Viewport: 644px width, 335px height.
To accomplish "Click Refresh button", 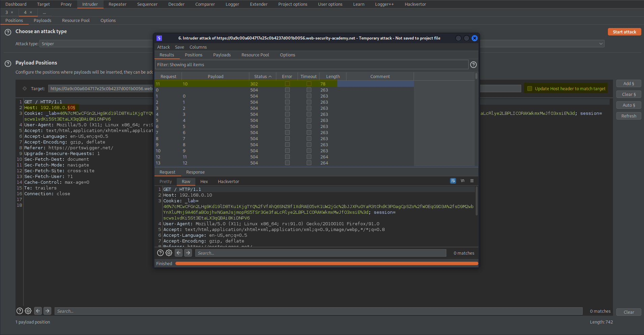I will click(x=628, y=116).
